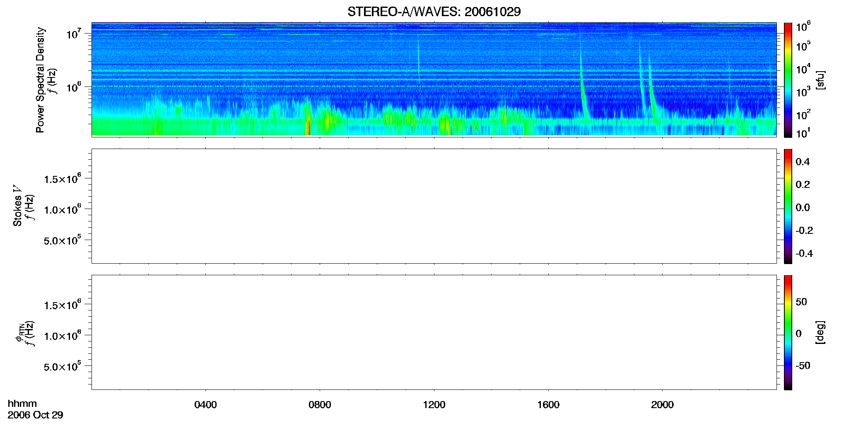
Task: Click the Stokes V axis label
Action: coord(17,206)
